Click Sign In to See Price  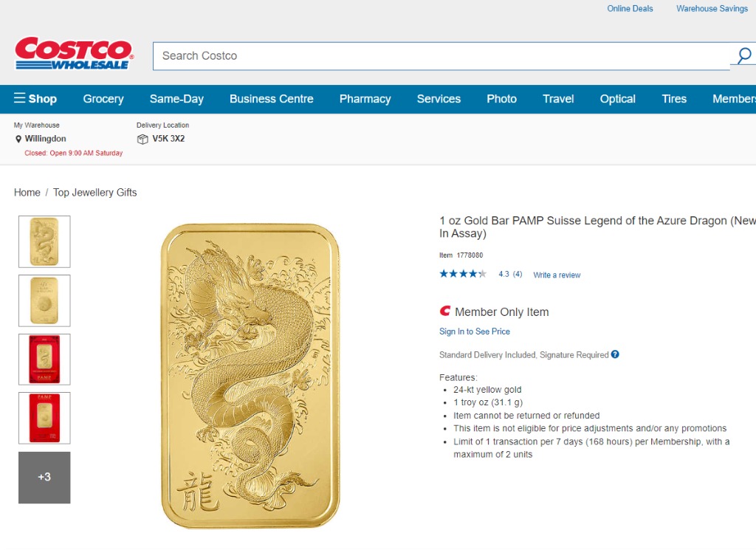point(475,331)
